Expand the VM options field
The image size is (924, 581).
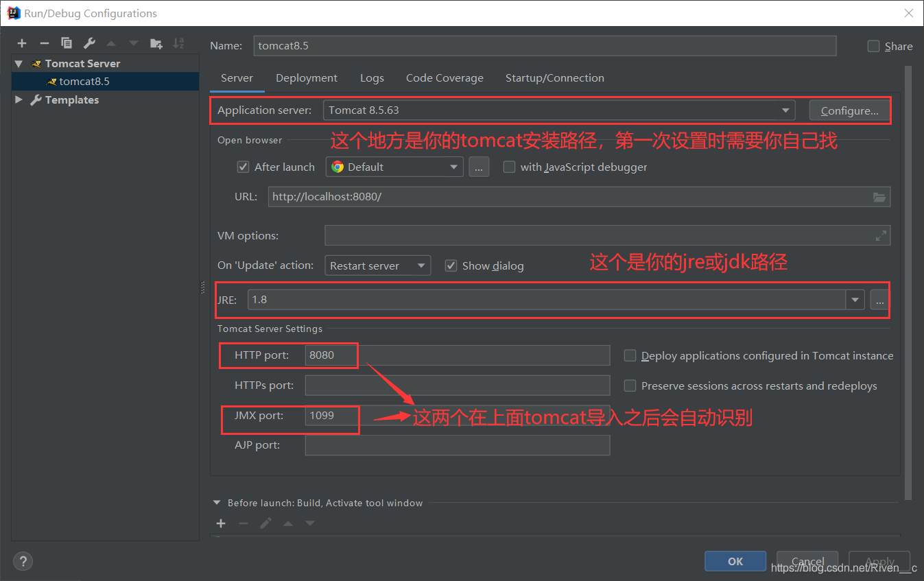(x=881, y=235)
